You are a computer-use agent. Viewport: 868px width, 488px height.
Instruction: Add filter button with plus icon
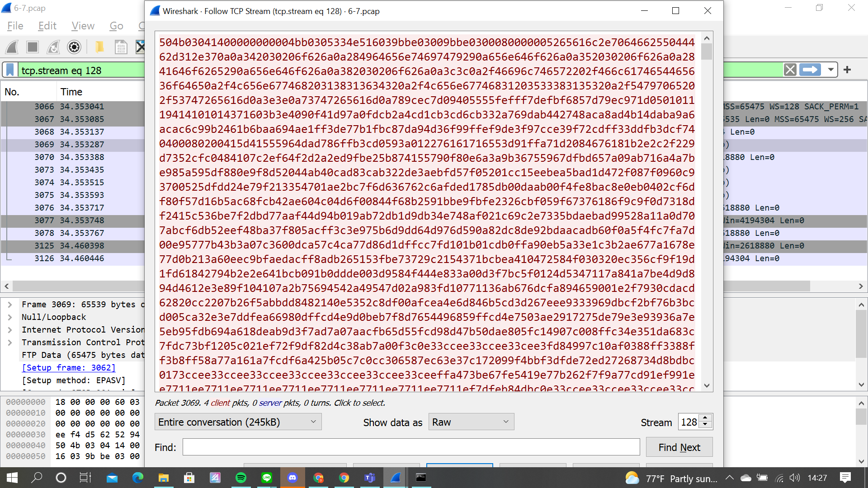pyautogui.click(x=847, y=70)
